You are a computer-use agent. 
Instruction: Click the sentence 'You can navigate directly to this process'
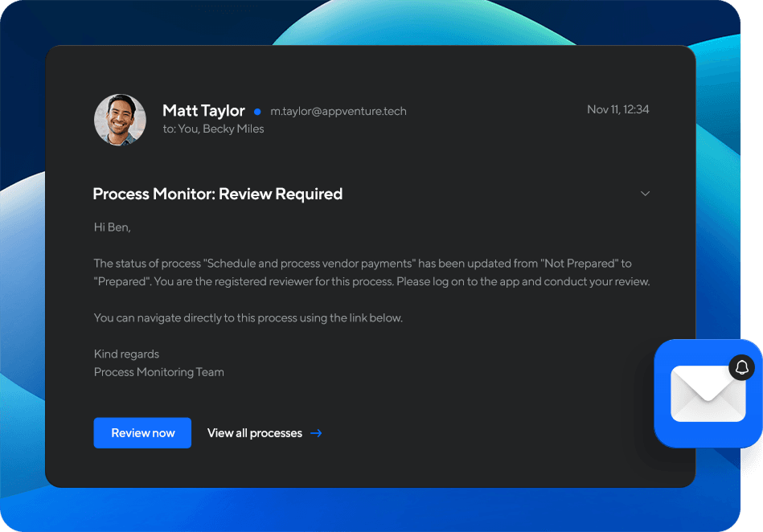point(195,318)
